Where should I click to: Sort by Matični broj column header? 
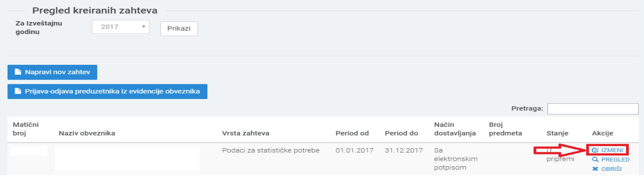[x=26, y=129]
